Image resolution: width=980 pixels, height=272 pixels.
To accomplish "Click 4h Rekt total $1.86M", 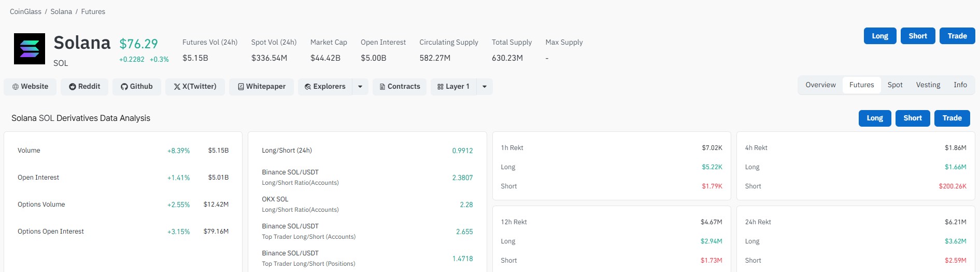I will [x=956, y=148].
